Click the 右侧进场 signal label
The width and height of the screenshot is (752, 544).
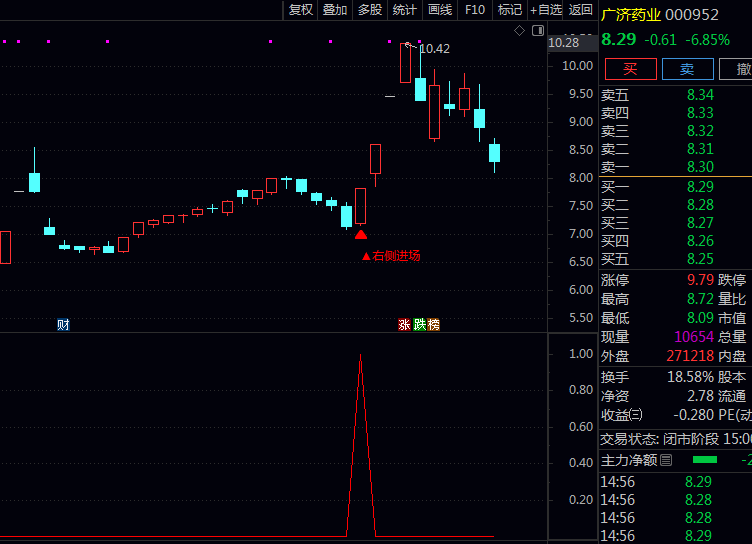[x=391, y=256]
